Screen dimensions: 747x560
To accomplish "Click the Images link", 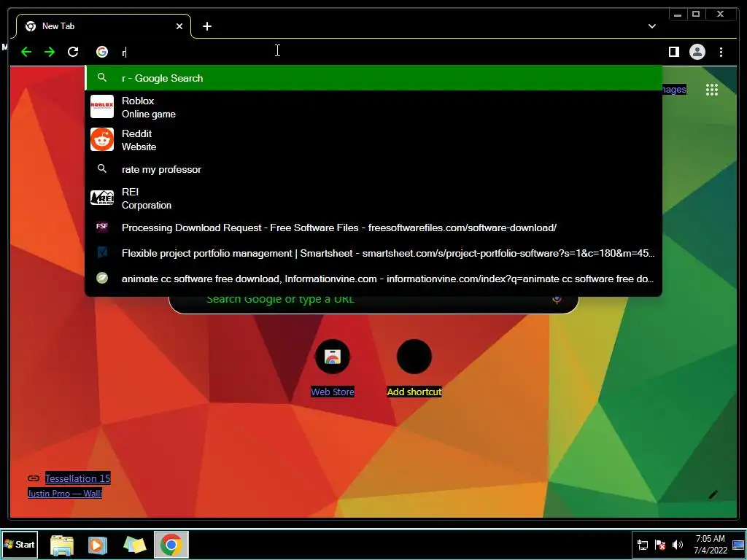I will [x=674, y=90].
